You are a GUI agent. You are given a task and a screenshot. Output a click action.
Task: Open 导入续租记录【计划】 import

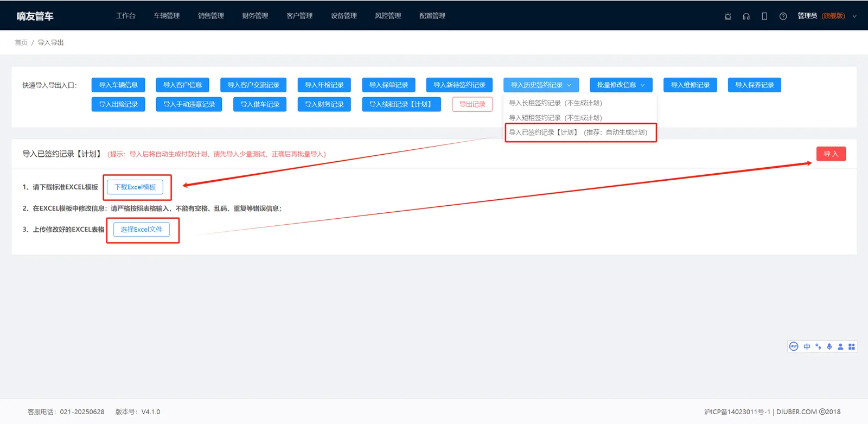(x=401, y=104)
